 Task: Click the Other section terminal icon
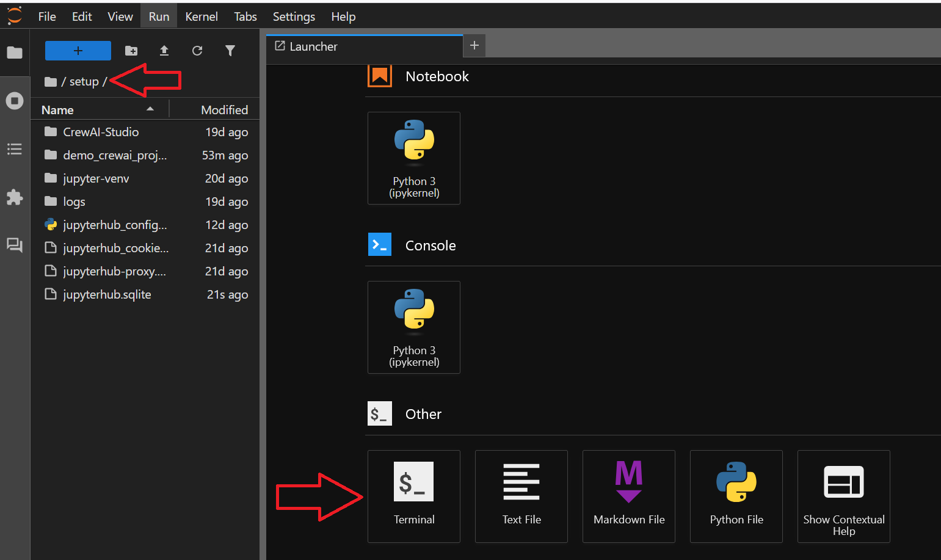[x=379, y=414]
